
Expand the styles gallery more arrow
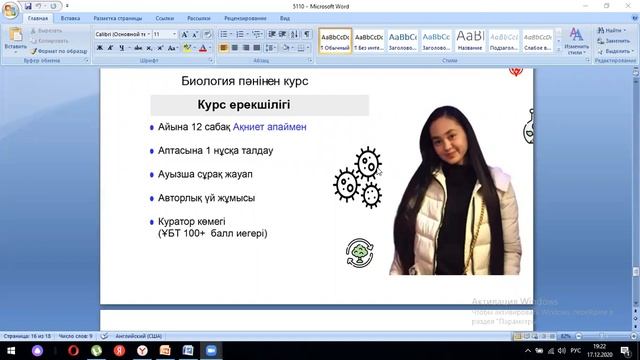pyautogui.click(x=559, y=50)
